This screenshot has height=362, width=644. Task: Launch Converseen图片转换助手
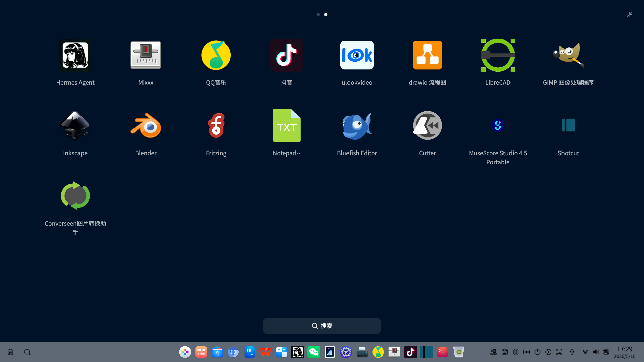[75, 196]
